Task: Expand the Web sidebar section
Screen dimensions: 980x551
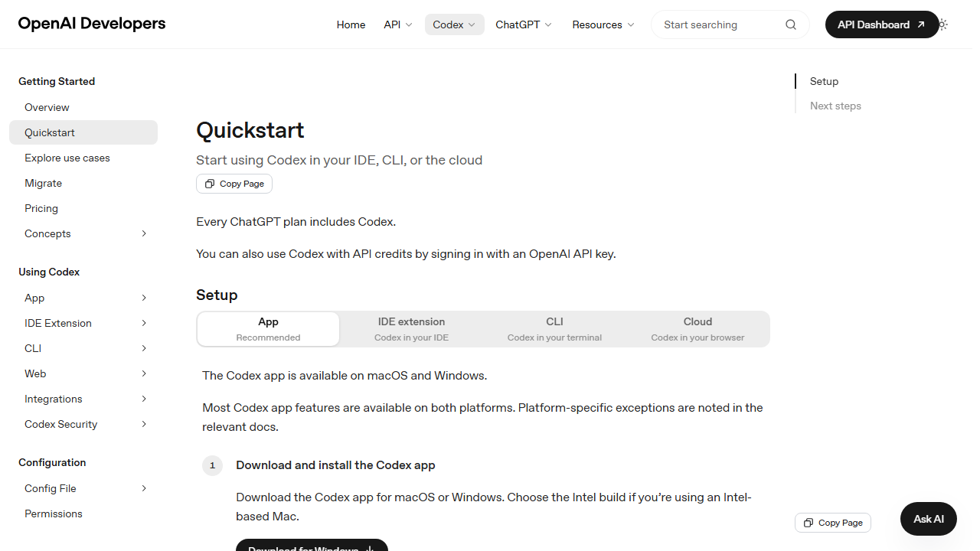Action: pos(144,373)
